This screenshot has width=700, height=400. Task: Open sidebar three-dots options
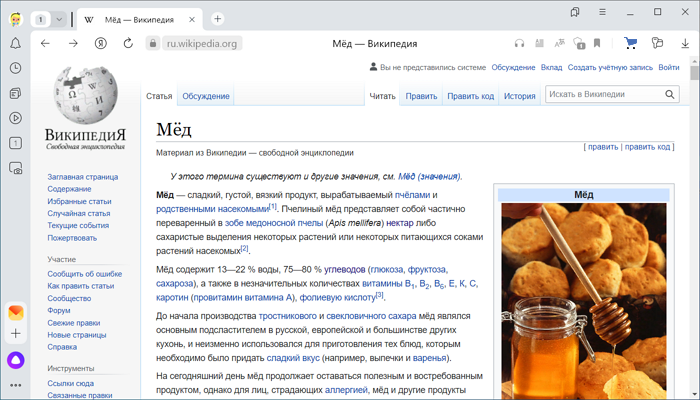16,385
